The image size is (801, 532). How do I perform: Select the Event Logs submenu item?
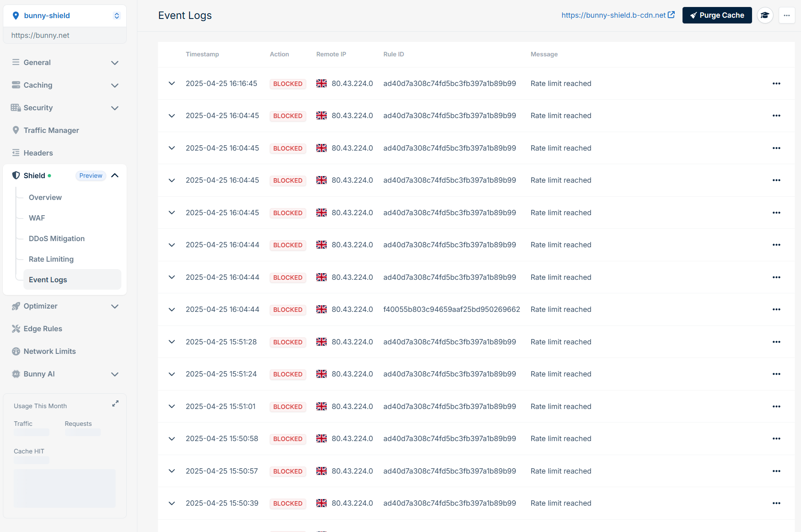click(72, 280)
